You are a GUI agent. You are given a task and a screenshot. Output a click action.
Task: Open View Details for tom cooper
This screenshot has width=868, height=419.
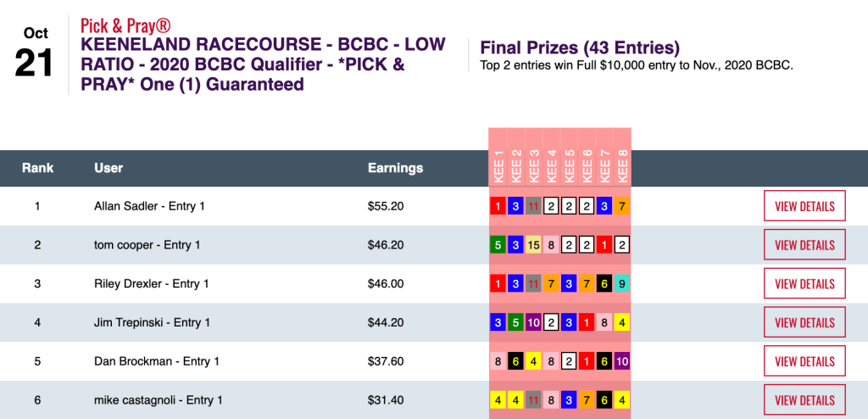tap(804, 245)
